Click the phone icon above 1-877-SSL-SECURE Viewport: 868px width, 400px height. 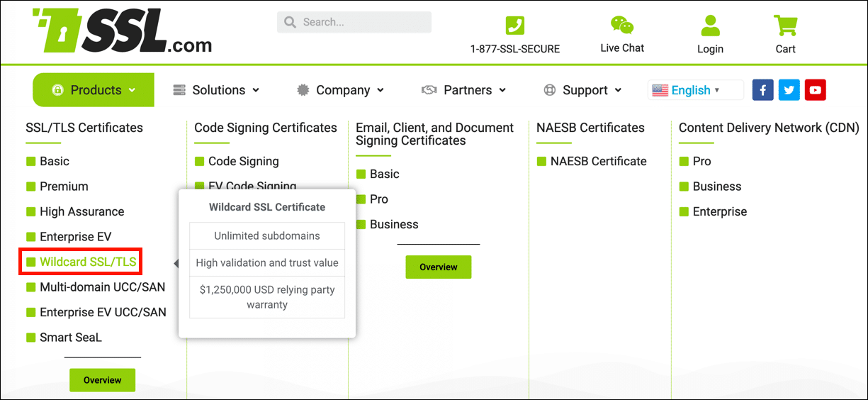pos(514,26)
